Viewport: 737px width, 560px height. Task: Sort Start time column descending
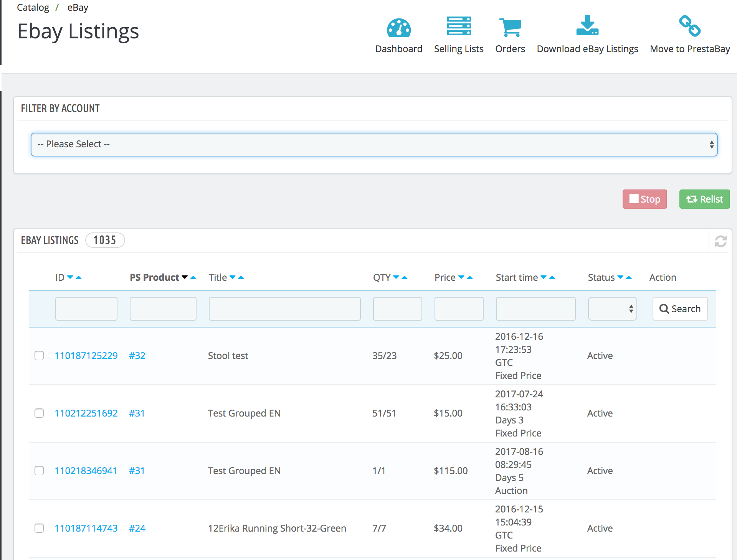(544, 277)
